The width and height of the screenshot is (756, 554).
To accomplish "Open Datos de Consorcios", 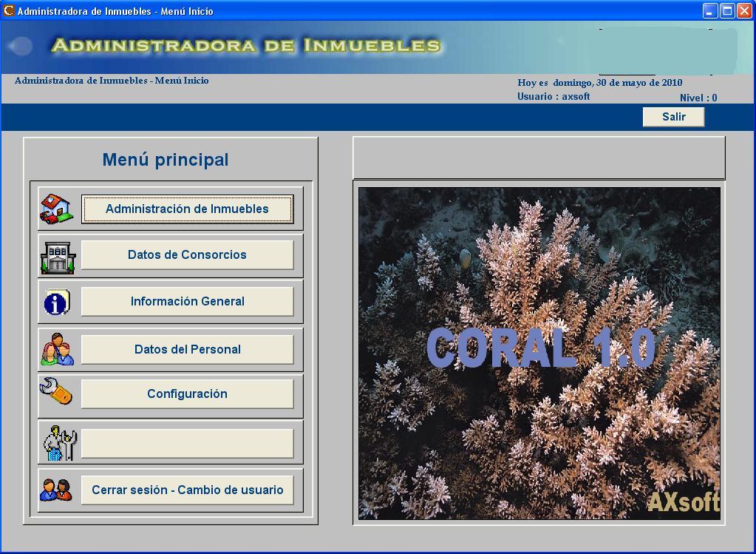I will coord(187,254).
